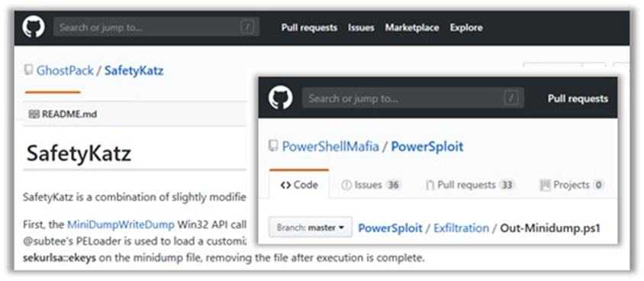Screen dimensions: 644x281
Task: Open Pull requests in SafetyKatz header
Action: click(309, 28)
